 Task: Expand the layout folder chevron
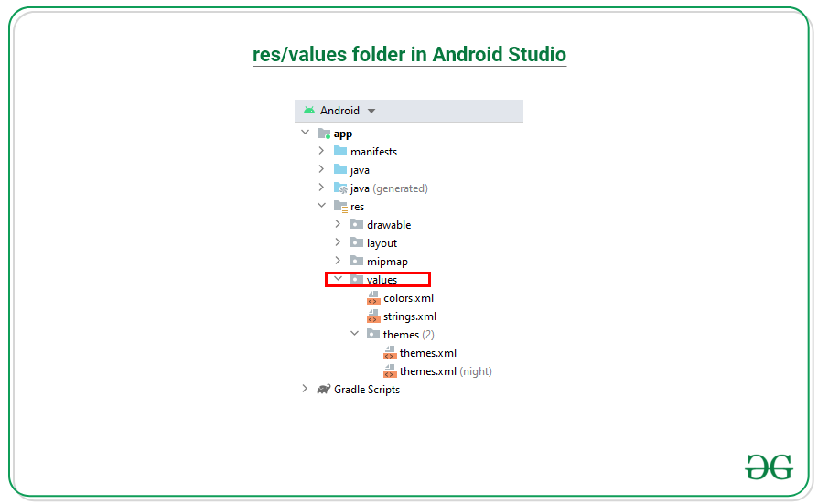(x=338, y=242)
